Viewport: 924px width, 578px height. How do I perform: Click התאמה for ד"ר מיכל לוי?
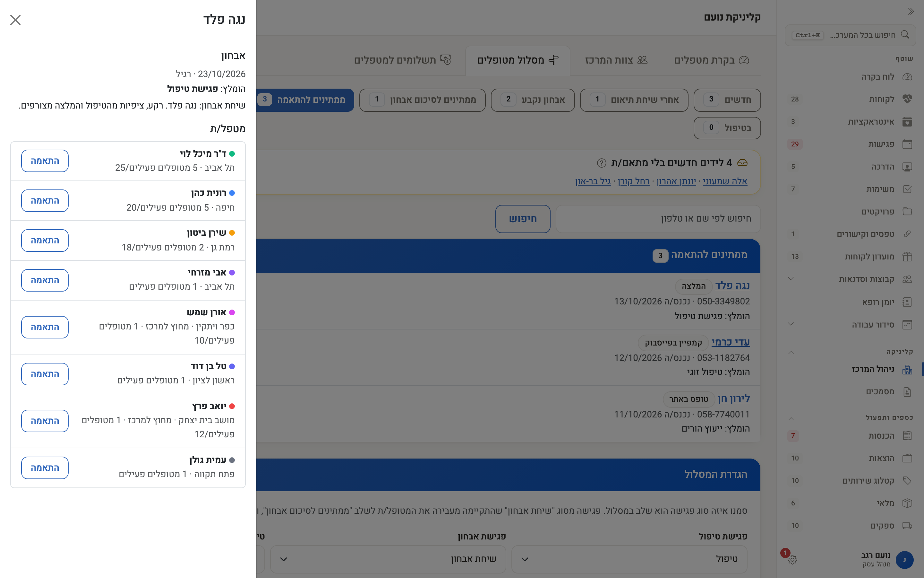pyautogui.click(x=45, y=161)
